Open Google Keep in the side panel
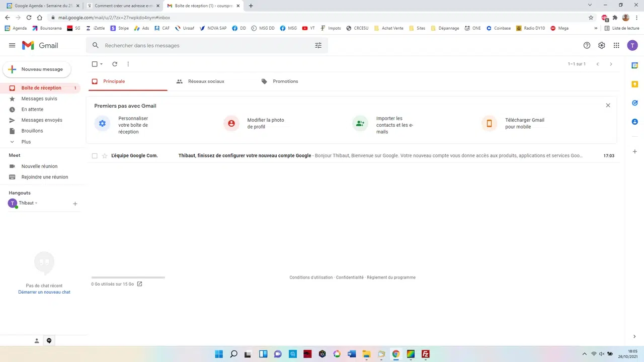This screenshot has height=362, width=644. point(634,84)
